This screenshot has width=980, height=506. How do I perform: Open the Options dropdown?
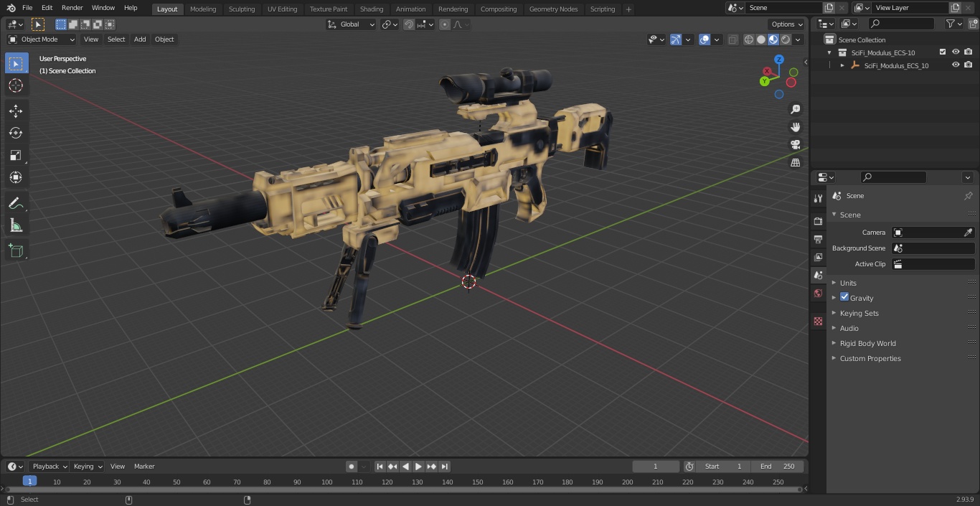coord(787,24)
